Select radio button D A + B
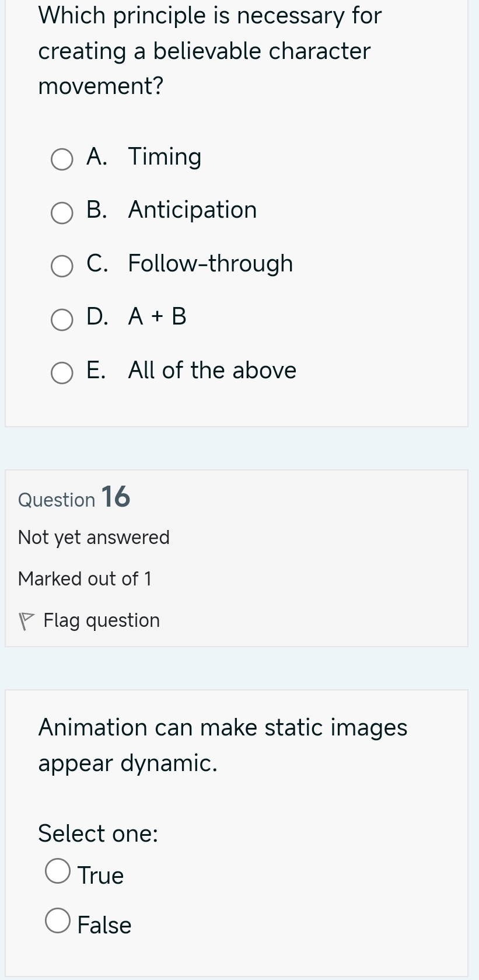The height and width of the screenshot is (980, 479). 62,319
